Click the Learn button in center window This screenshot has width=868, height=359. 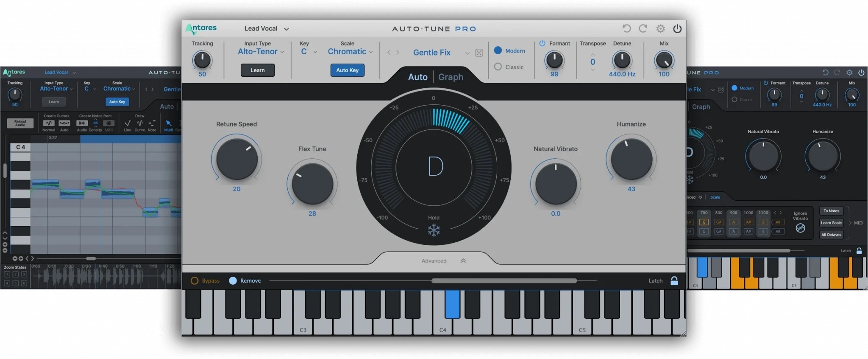(257, 70)
